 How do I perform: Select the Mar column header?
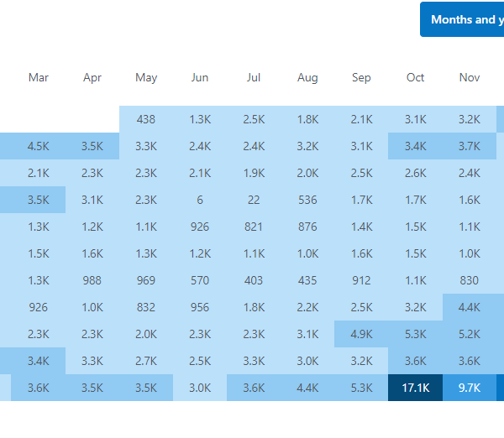(39, 78)
